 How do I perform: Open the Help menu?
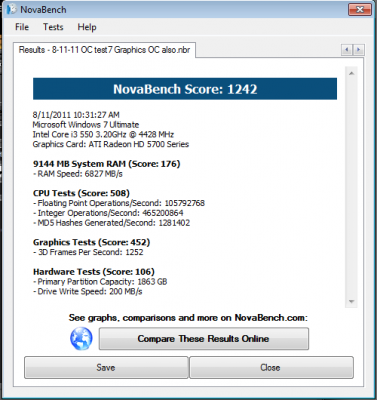click(x=87, y=27)
